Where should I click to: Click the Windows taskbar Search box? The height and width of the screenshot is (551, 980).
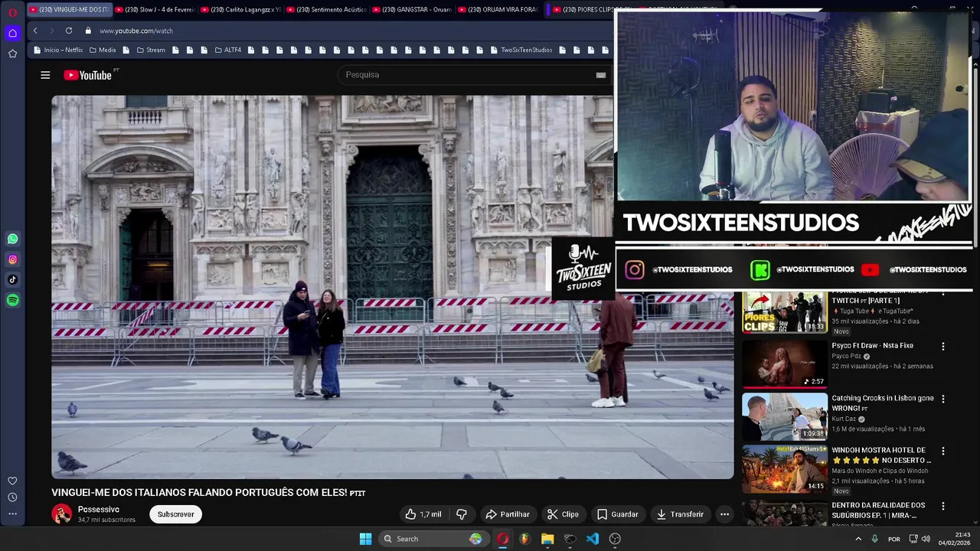click(433, 539)
